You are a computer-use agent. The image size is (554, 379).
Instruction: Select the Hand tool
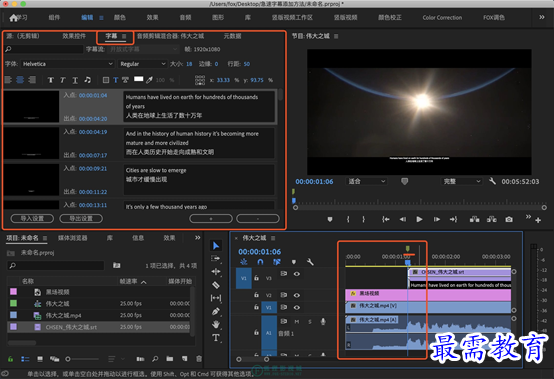click(216, 324)
